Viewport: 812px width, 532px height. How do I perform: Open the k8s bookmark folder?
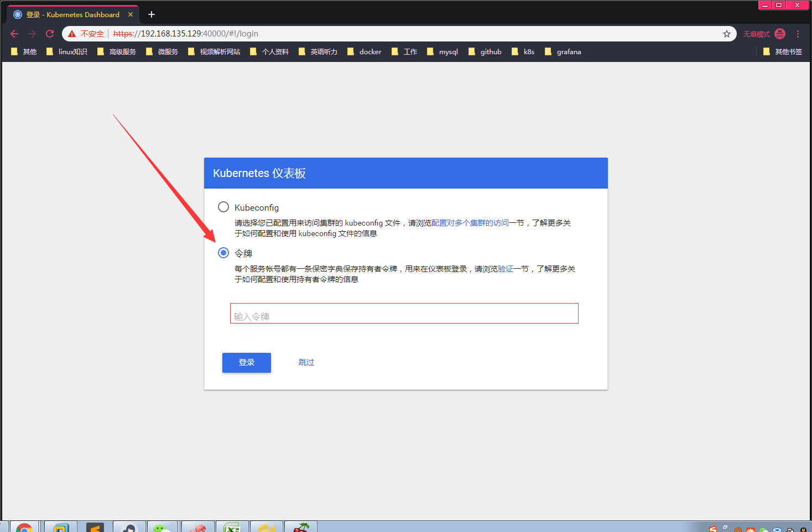click(523, 51)
